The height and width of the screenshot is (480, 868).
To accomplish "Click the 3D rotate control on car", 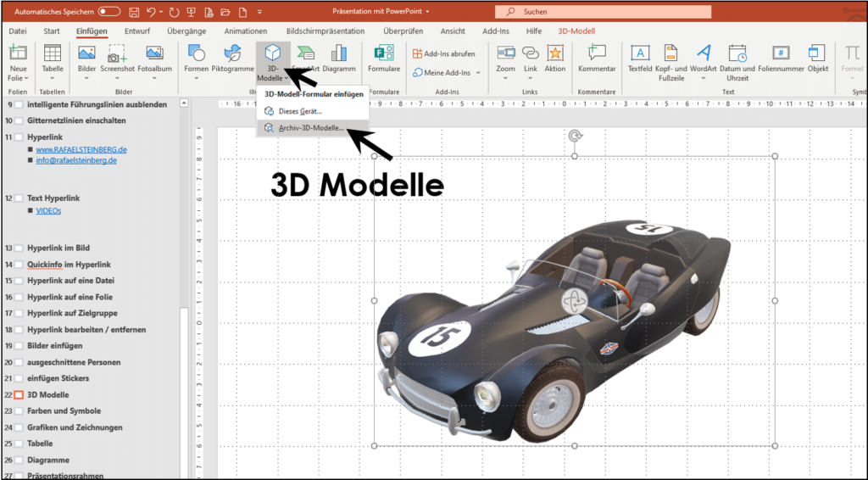I will [x=574, y=302].
